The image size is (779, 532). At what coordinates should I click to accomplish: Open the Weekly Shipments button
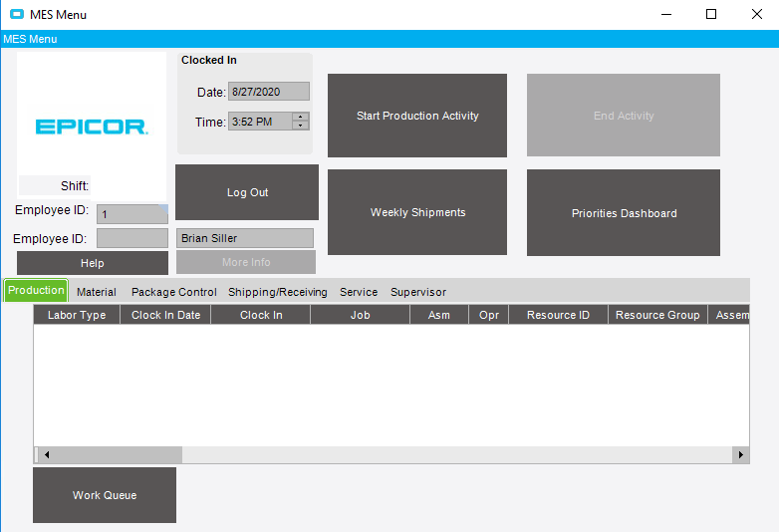point(417,212)
